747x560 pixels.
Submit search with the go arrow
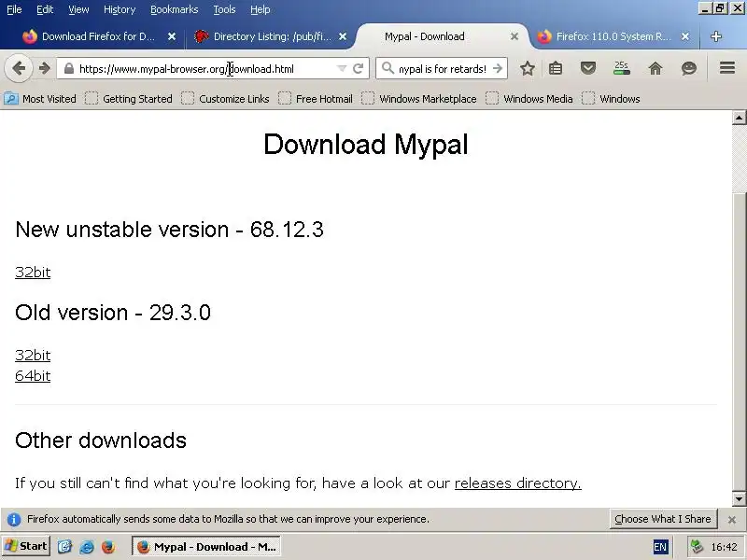coord(498,68)
